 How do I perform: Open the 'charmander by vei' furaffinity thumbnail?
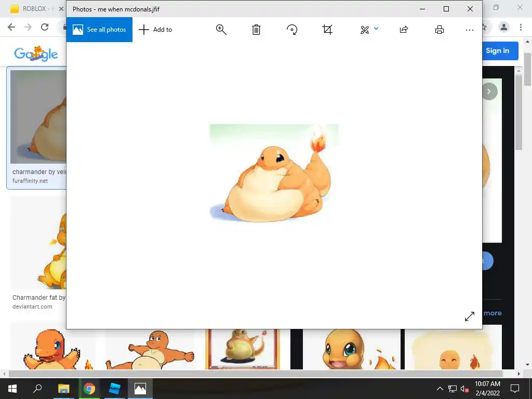38,117
